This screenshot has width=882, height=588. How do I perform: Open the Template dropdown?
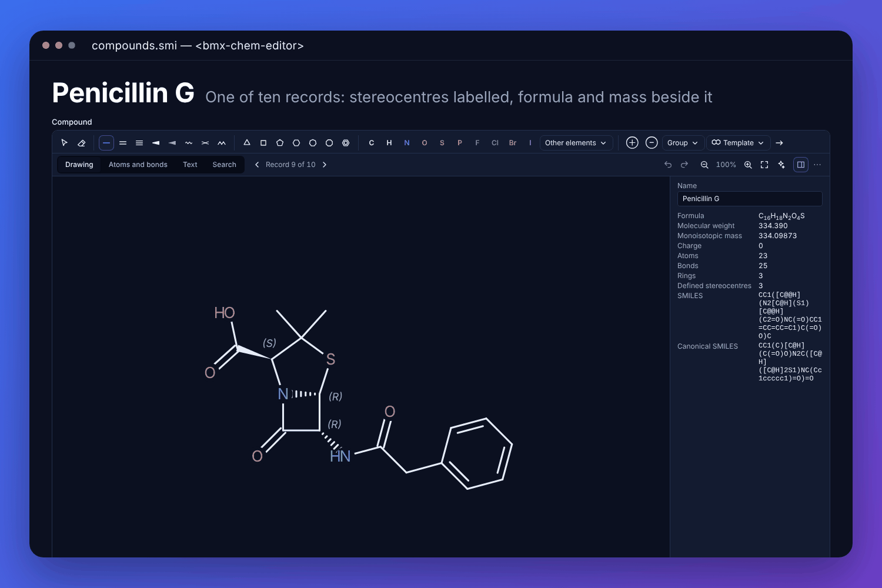[739, 143]
